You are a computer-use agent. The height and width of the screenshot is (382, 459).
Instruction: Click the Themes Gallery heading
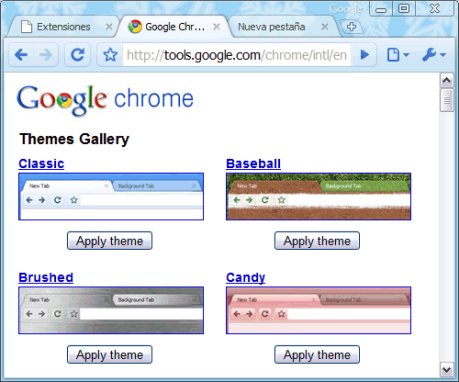click(x=74, y=139)
